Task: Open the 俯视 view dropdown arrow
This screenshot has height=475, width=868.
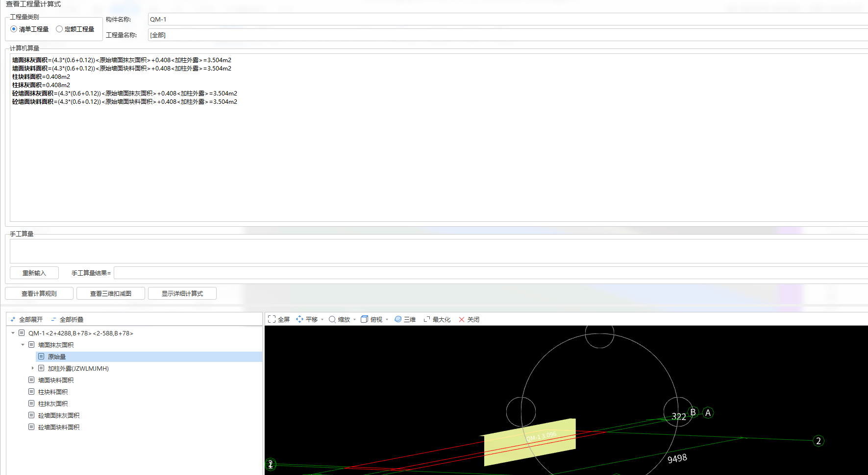Action: click(x=387, y=320)
